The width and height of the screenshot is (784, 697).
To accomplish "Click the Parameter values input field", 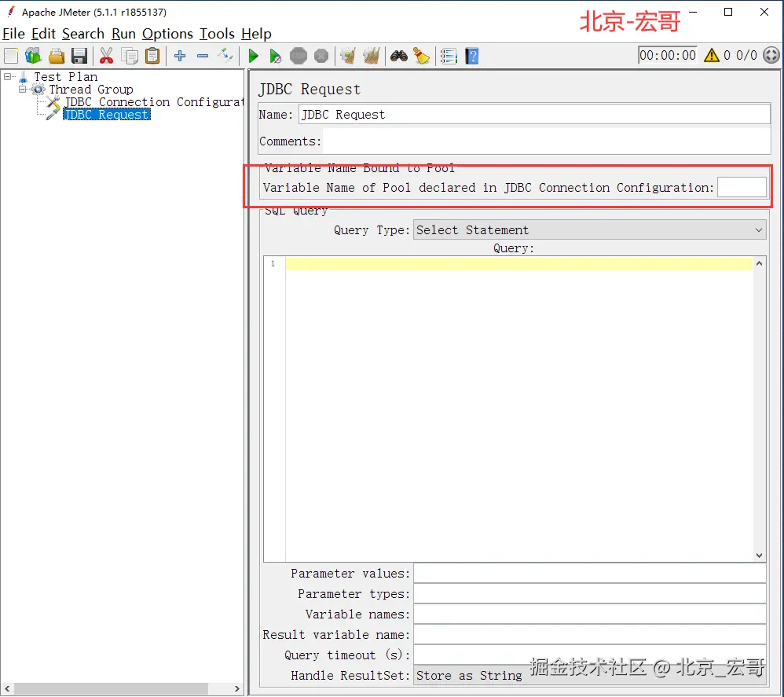I will (x=589, y=574).
